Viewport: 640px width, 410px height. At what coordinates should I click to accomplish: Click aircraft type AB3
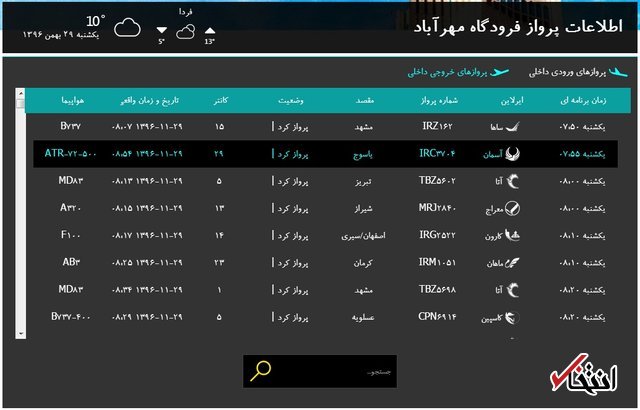pos(71,262)
